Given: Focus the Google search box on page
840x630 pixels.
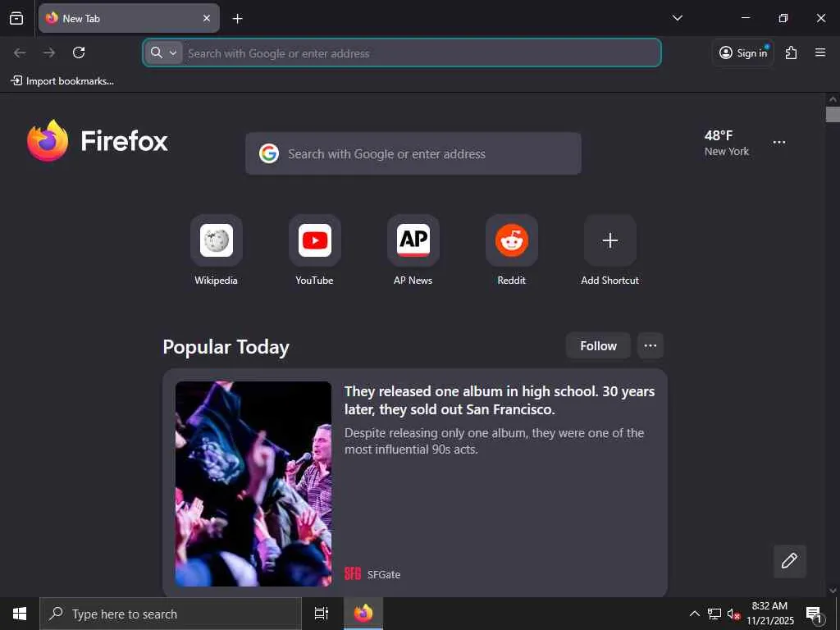Looking at the screenshot, I should 413,153.
